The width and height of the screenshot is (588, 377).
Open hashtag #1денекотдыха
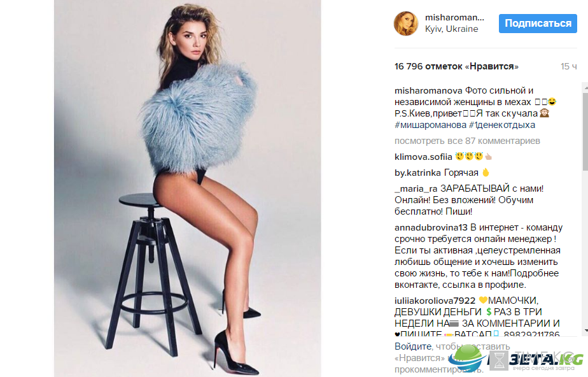coord(501,125)
